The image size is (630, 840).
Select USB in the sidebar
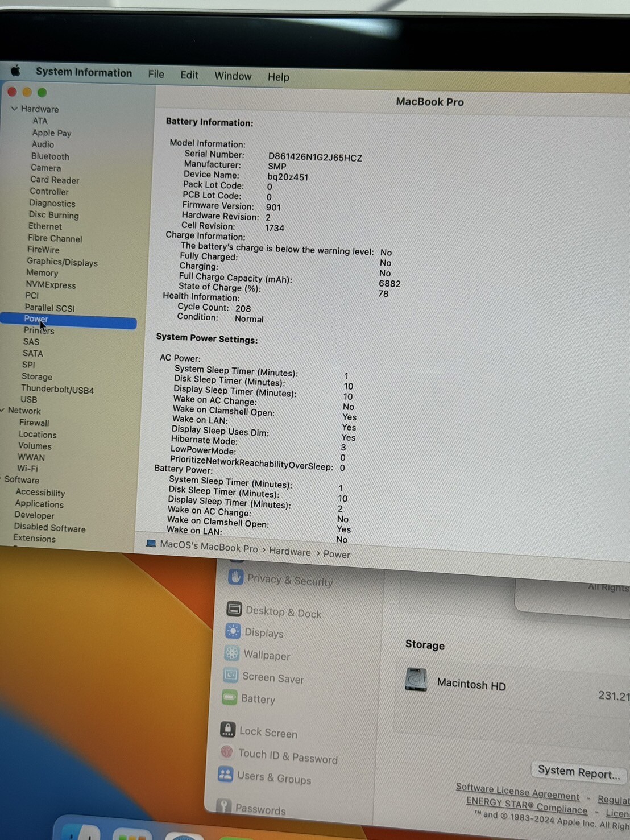(x=28, y=399)
